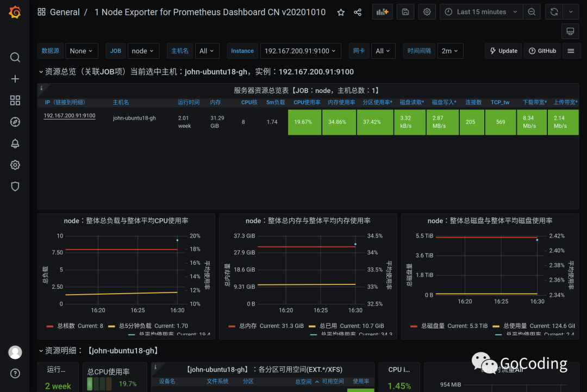Open the hamburger dashboard links menu

coord(571,51)
